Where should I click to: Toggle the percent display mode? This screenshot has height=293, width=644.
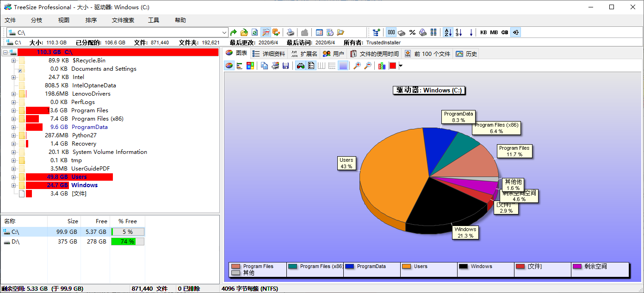click(x=412, y=32)
